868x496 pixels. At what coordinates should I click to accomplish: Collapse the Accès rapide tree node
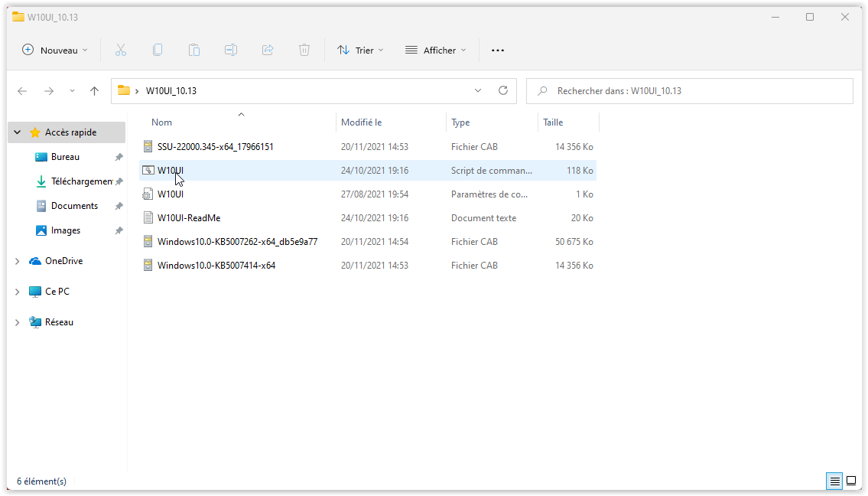17,132
